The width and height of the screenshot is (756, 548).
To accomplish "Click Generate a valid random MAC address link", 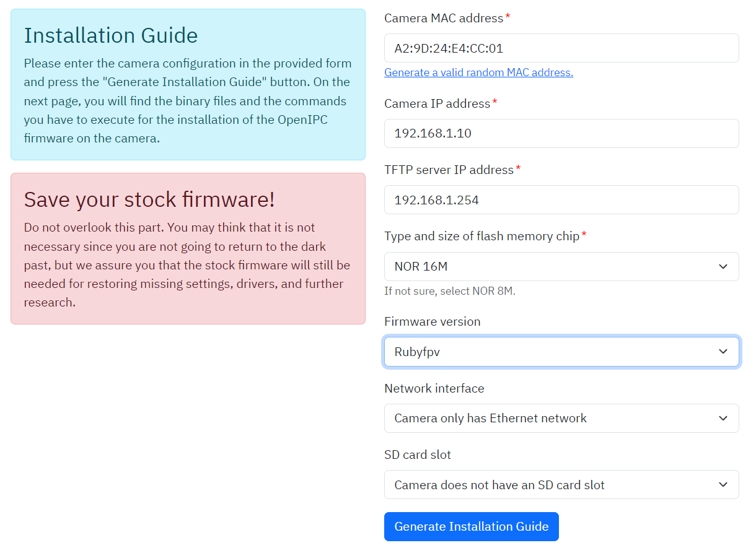I will 478,72.
